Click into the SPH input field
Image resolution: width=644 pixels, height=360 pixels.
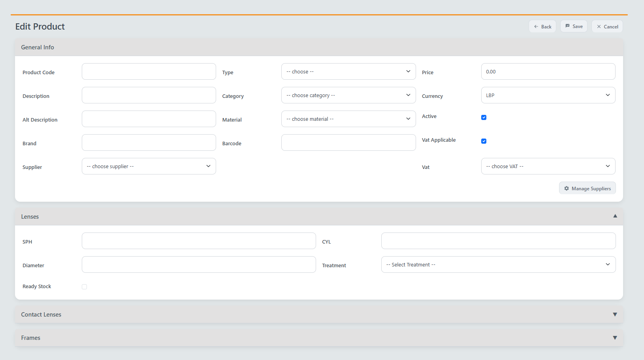coord(198,241)
